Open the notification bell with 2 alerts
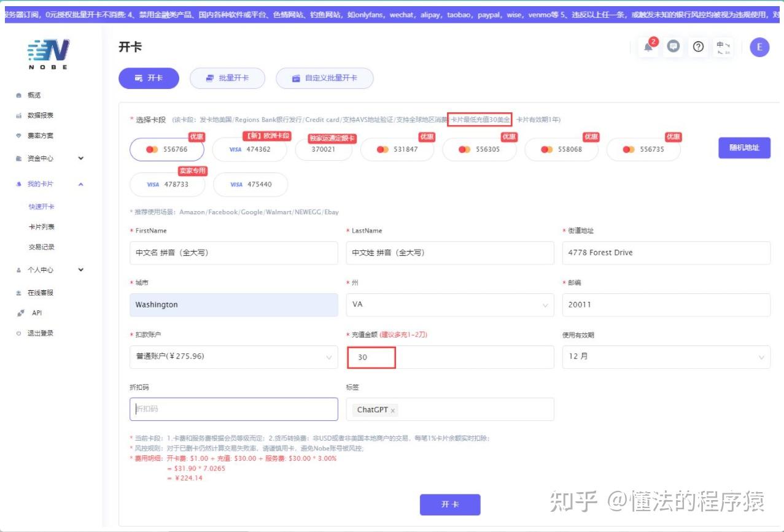The height and width of the screenshot is (532, 784). coord(648,47)
